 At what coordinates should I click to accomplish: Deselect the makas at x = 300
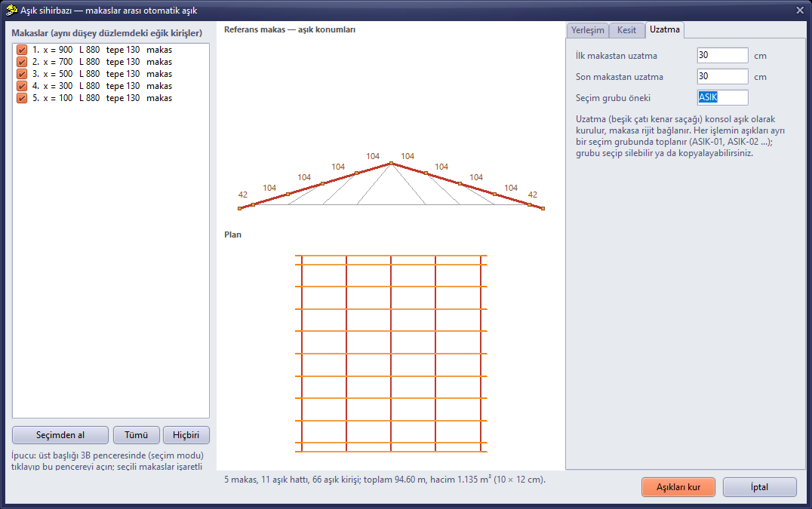(x=22, y=86)
